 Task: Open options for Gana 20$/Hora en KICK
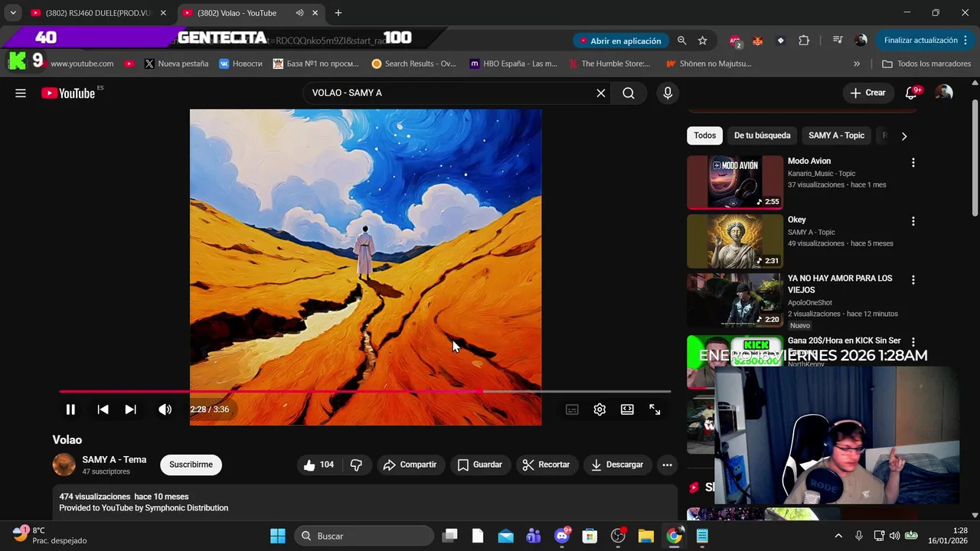913,342
